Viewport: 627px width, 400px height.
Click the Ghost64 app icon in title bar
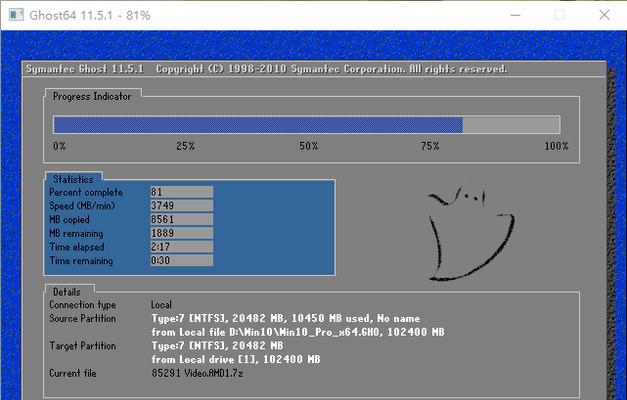[16, 15]
